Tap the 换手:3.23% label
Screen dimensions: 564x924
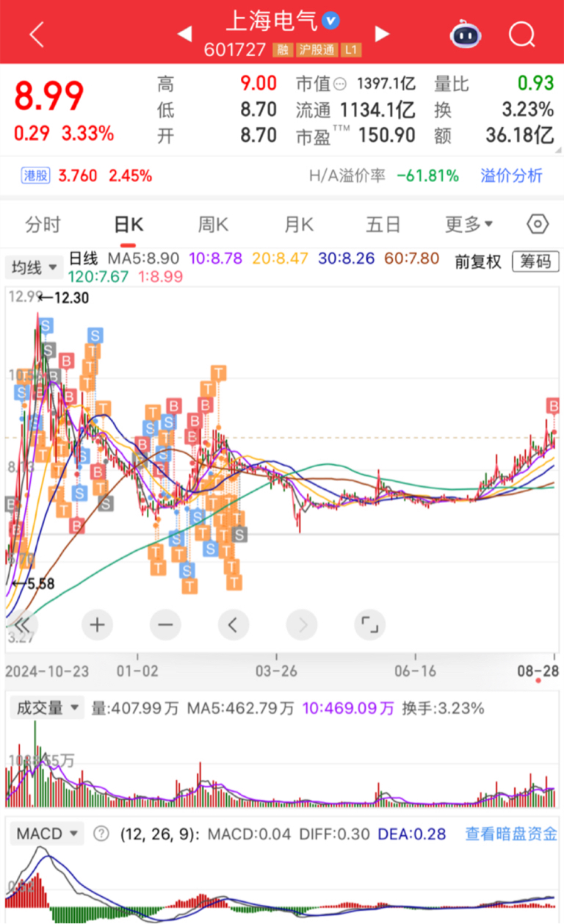pyautogui.click(x=443, y=709)
